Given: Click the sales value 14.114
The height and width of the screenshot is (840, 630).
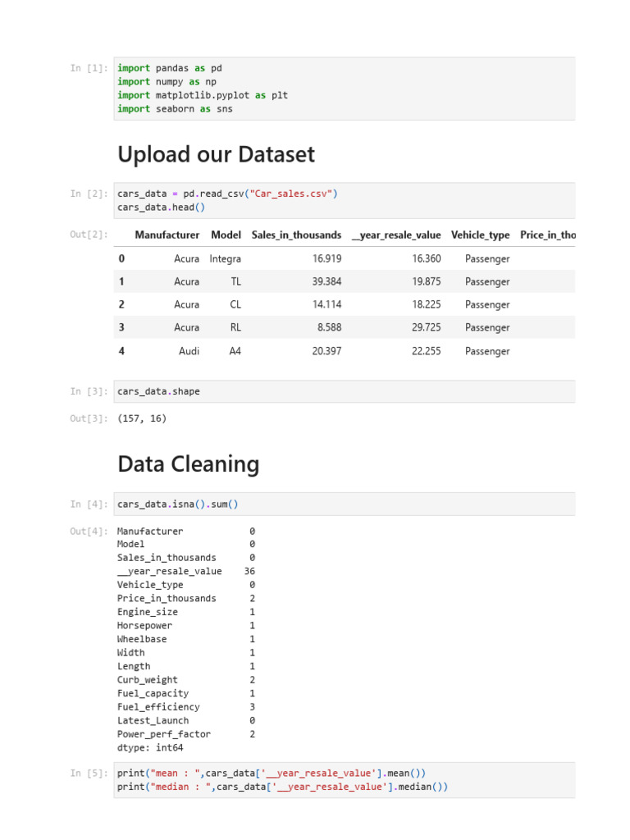Looking at the screenshot, I should [326, 304].
